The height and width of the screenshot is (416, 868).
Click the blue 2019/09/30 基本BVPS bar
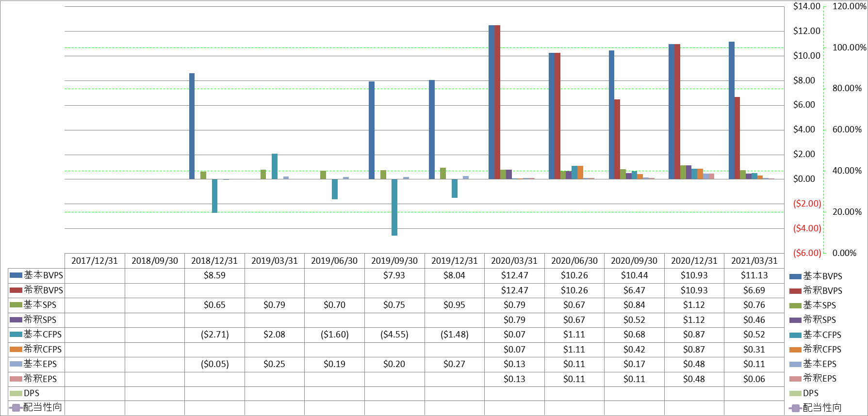pos(372,130)
